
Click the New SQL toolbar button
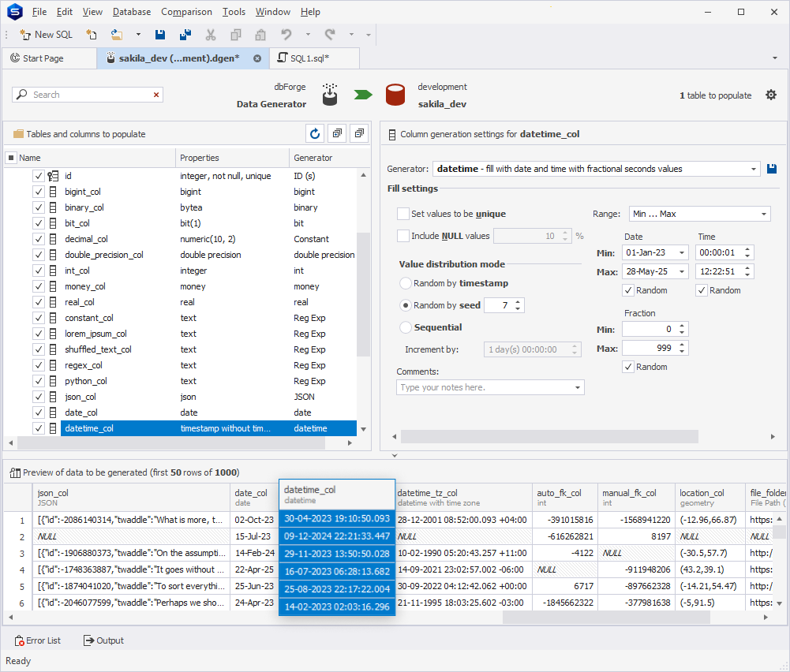click(47, 35)
